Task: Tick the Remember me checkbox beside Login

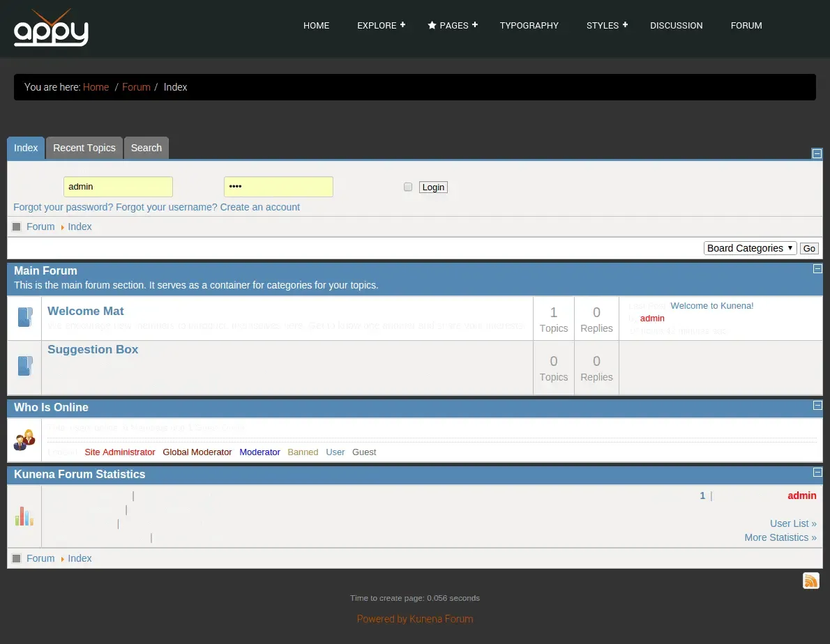Action: (x=407, y=187)
